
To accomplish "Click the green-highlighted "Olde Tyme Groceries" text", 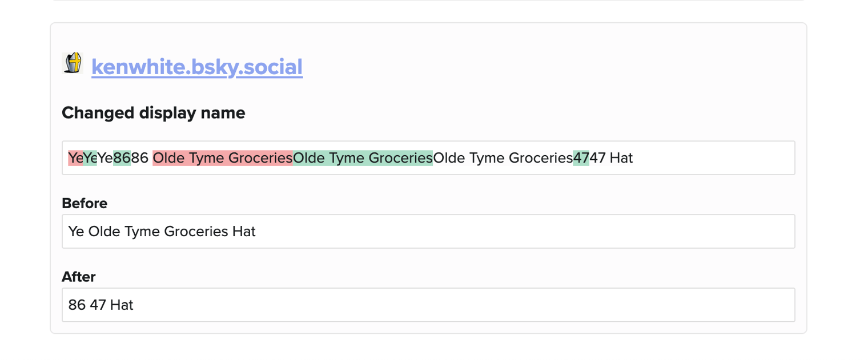I will 363,158.
